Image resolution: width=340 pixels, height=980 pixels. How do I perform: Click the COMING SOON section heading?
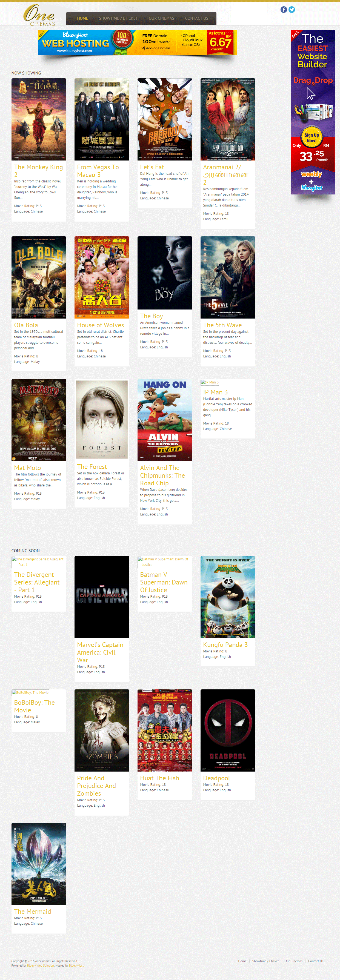25,551
